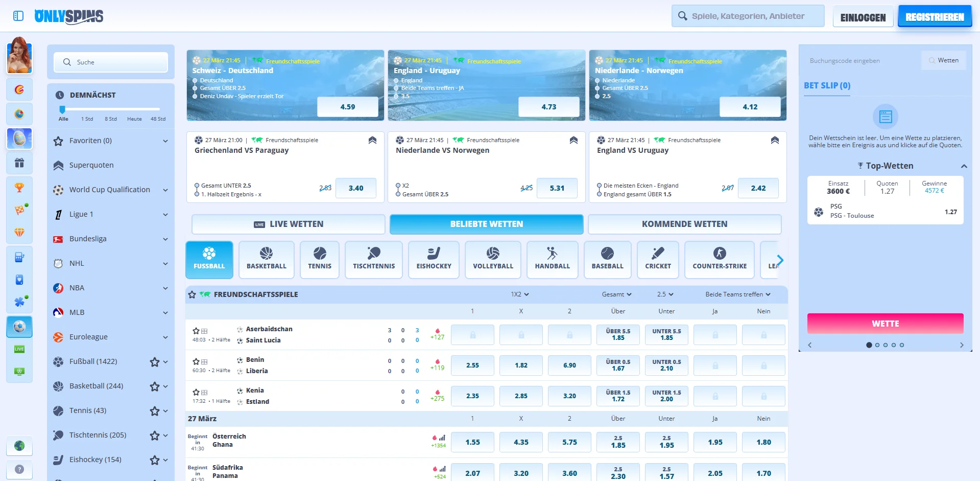Select the trophy tournaments icon in sidebar
The image size is (980, 481).
coord(19,188)
